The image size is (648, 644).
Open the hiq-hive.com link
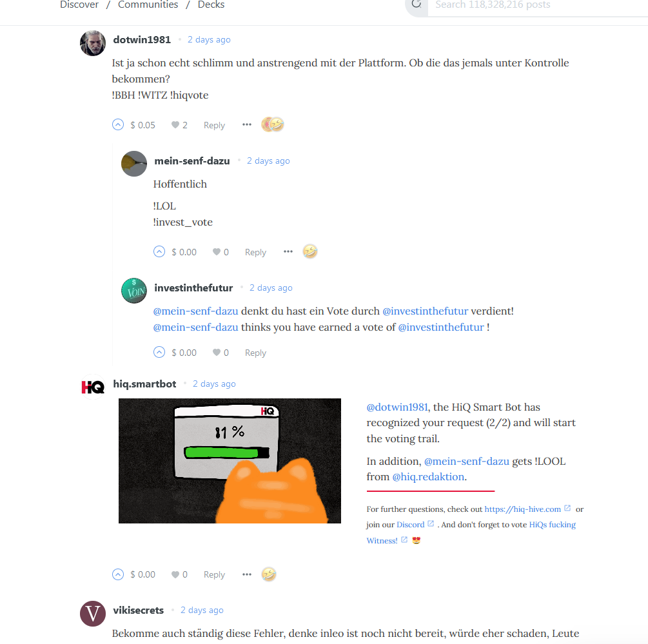(522, 509)
